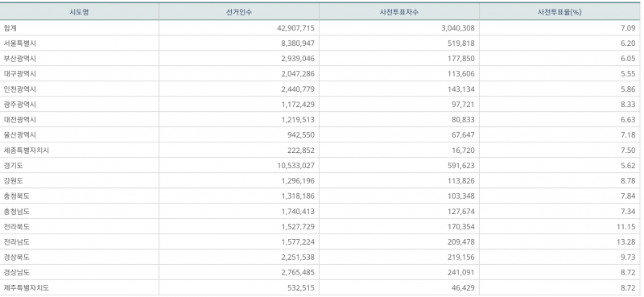Click Gangwon early voters 113,826
Screen dimensions: 644x297
tap(461, 181)
